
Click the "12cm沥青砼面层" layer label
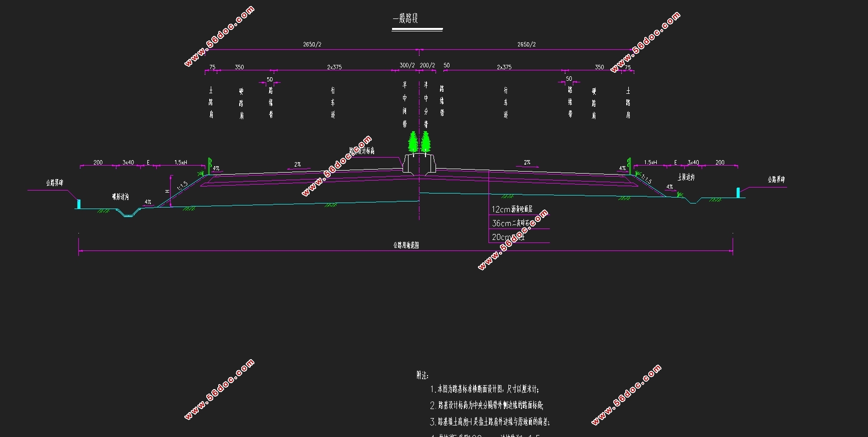(x=512, y=210)
